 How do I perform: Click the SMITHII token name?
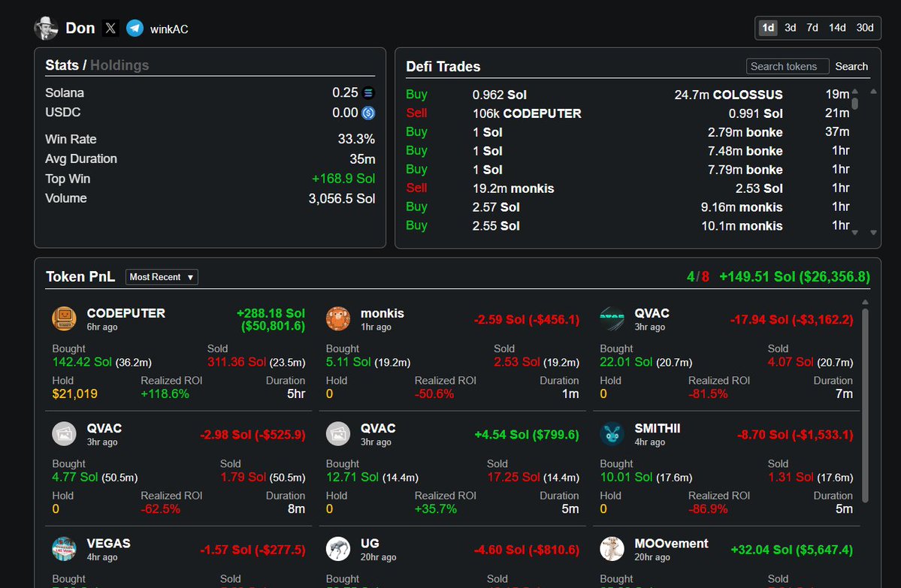click(x=658, y=428)
